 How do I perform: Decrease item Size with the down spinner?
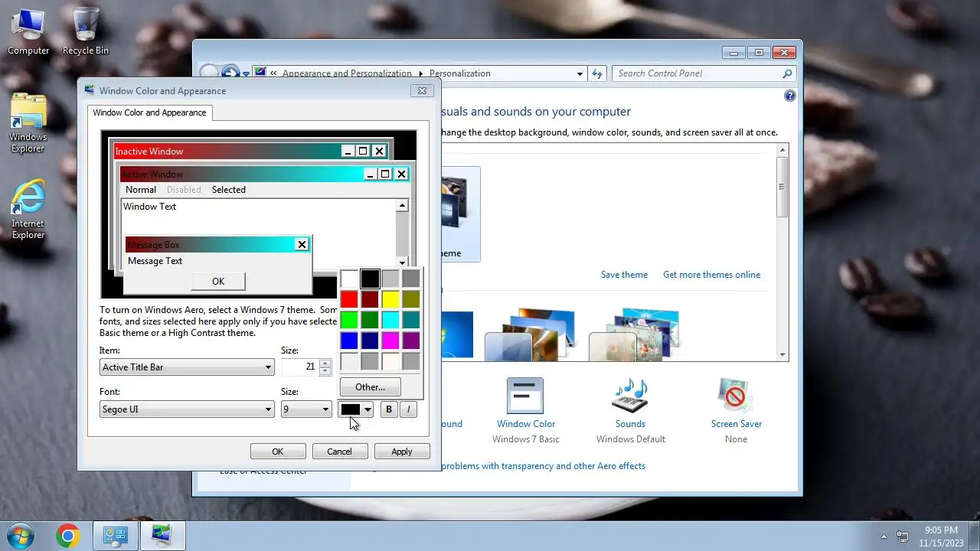pyautogui.click(x=325, y=371)
